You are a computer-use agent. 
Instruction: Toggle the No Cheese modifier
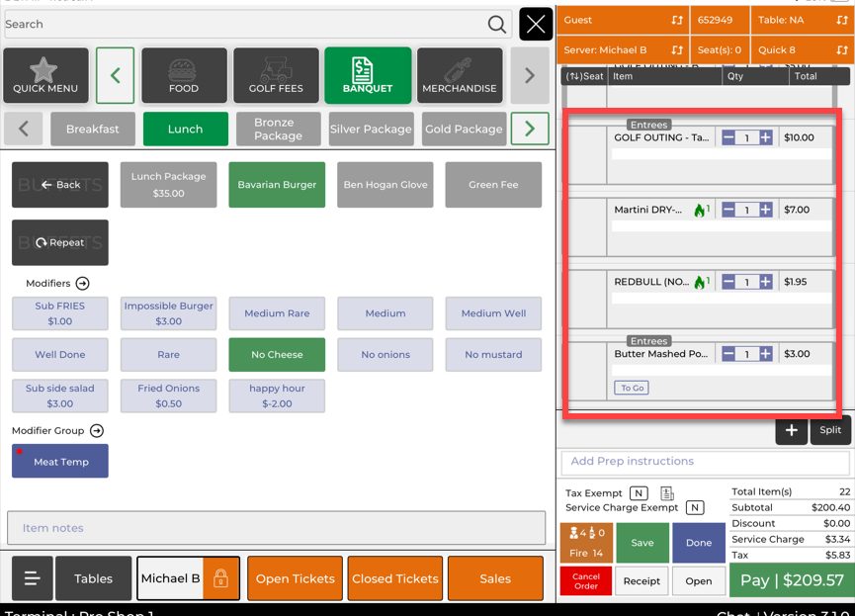point(277,355)
